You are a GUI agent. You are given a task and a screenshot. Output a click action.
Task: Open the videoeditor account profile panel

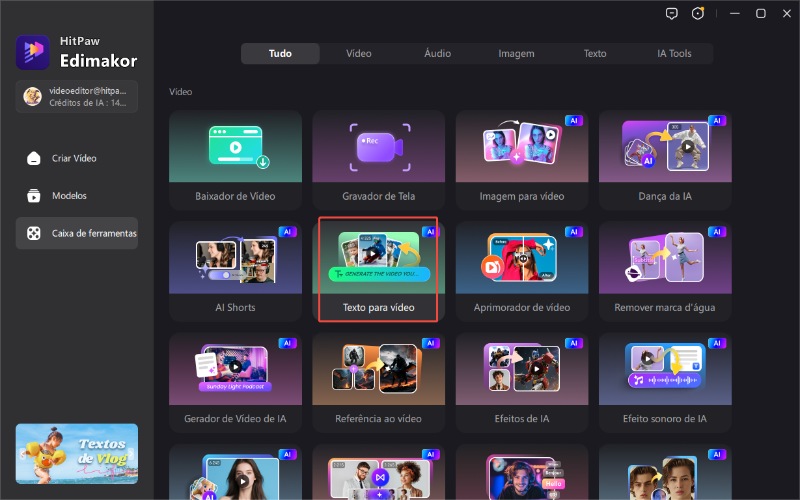point(78,97)
